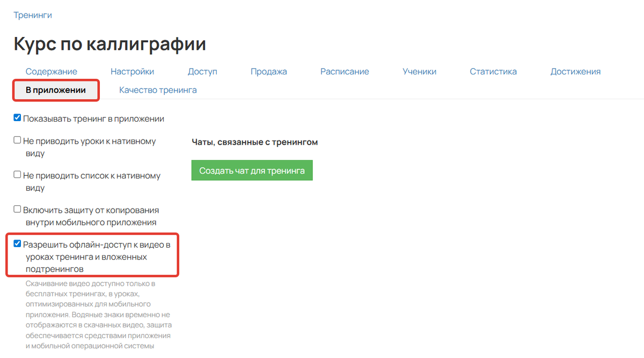The image size is (644, 358).
Task: Navigate back via Тренинги breadcrumb link
Action: click(33, 14)
